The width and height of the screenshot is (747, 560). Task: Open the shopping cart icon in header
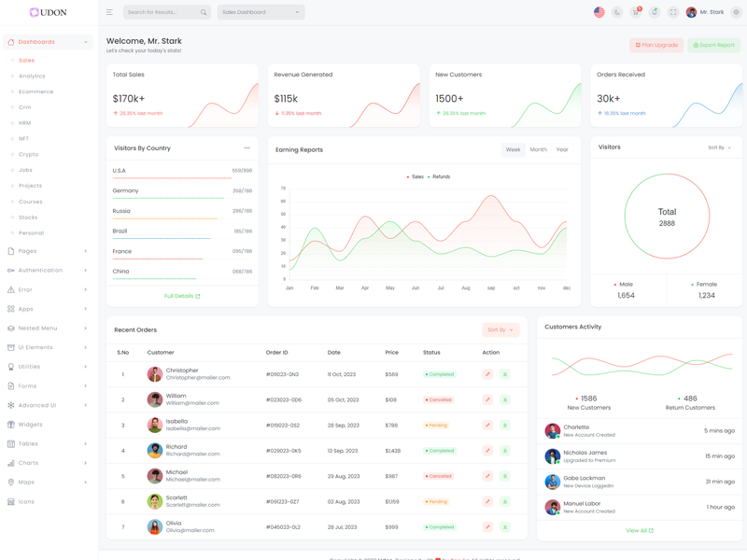tap(636, 12)
